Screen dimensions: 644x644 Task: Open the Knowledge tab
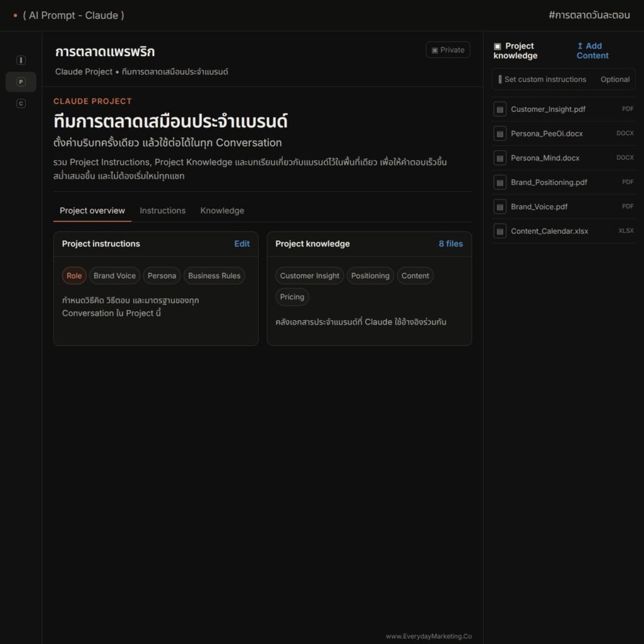click(x=222, y=211)
